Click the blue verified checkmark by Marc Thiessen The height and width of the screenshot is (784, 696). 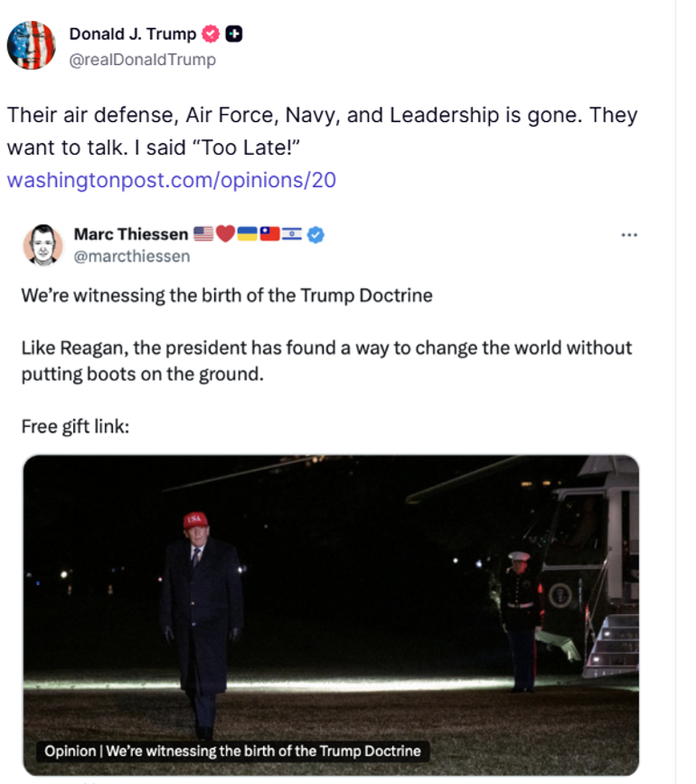315,234
